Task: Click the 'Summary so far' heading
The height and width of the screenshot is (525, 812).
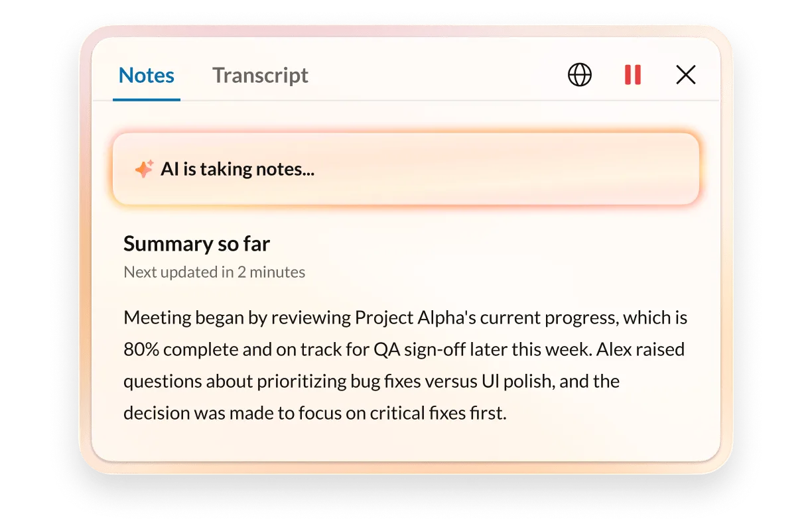Action: (x=196, y=243)
